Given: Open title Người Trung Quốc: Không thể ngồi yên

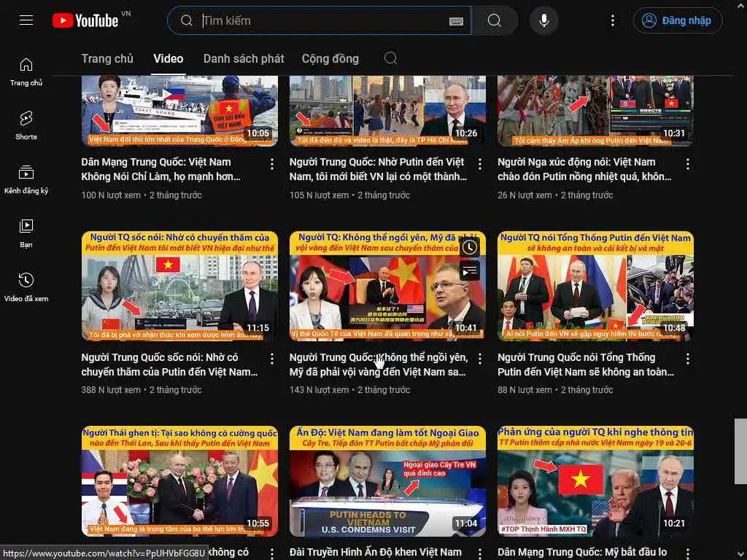Looking at the screenshot, I should tap(379, 365).
